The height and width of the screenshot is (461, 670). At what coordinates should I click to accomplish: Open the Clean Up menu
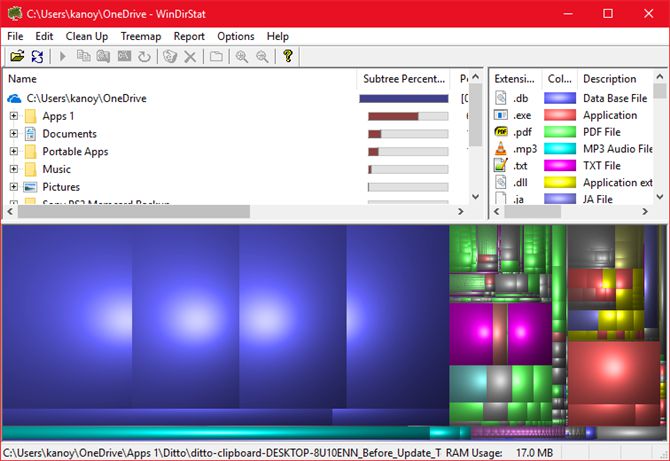point(87,36)
